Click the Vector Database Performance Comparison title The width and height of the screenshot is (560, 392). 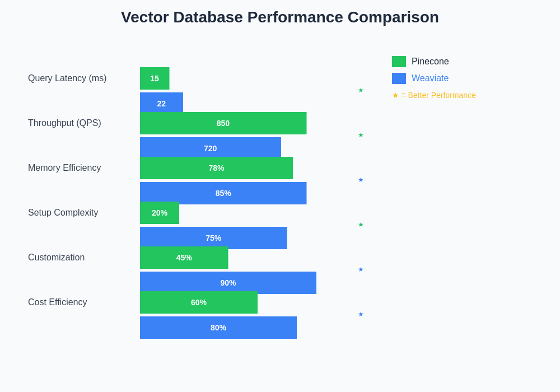click(x=280, y=17)
